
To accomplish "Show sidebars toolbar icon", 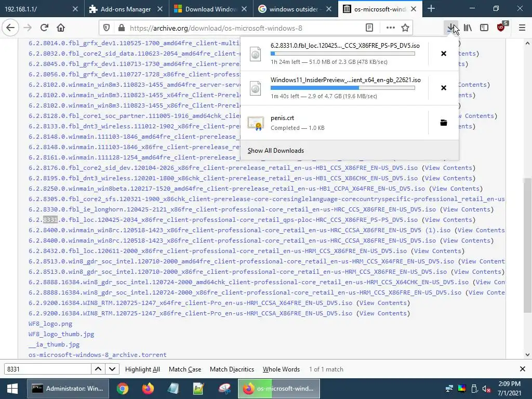I will (484, 28).
